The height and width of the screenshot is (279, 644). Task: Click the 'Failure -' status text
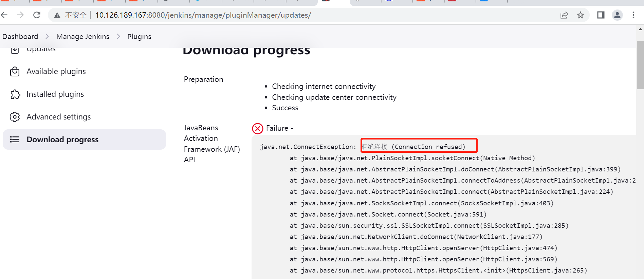[x=280, y=128]
